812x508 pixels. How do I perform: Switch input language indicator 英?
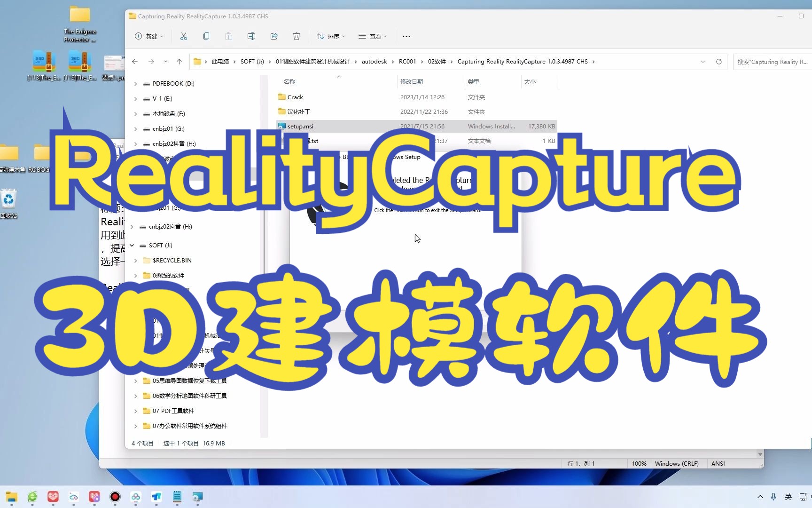(x=788, y=497)
